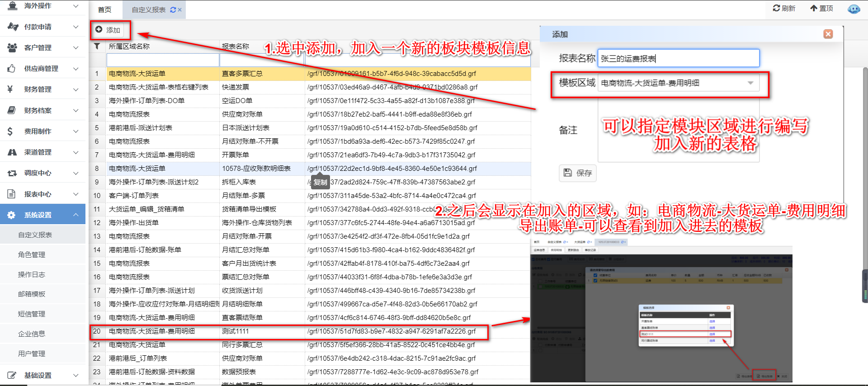Select the 空运DO单 row
868x386 pixels.
[x=310, y=101]
